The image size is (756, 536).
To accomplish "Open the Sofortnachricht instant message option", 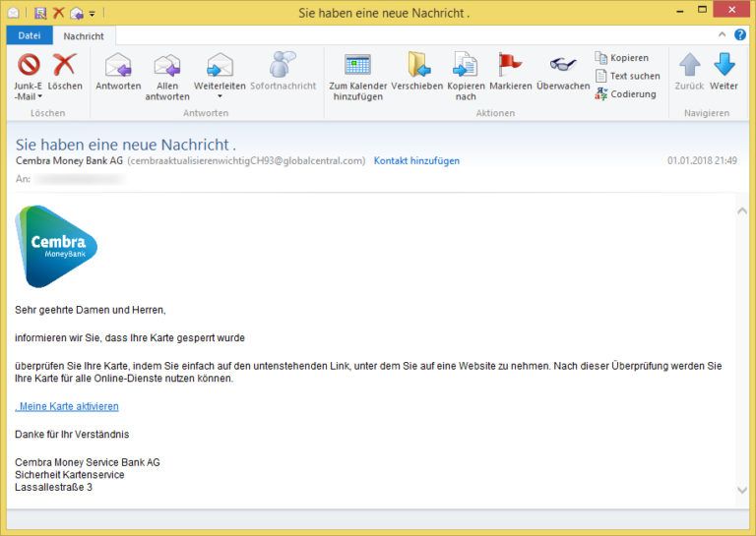I will point(283,72).
